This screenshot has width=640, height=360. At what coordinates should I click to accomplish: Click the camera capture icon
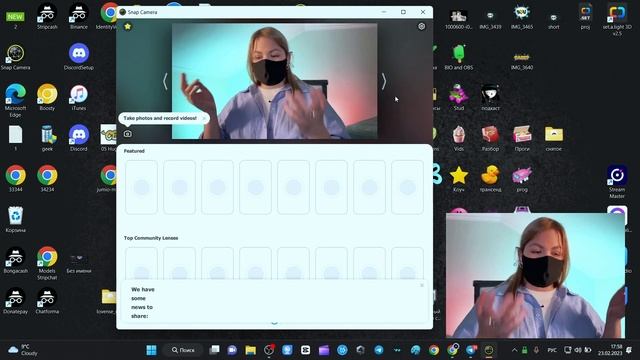(x=128, y=134)
